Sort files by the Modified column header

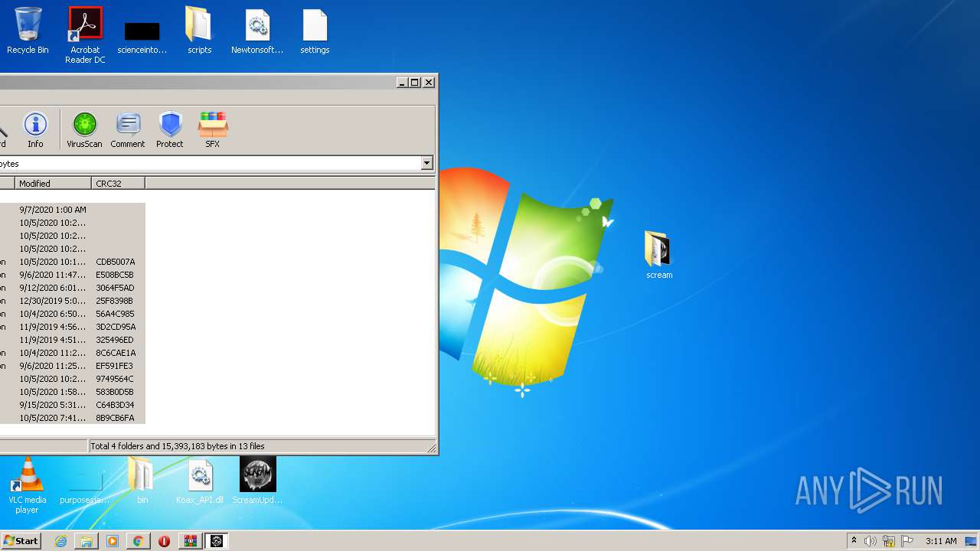click(x=53, y=183)
